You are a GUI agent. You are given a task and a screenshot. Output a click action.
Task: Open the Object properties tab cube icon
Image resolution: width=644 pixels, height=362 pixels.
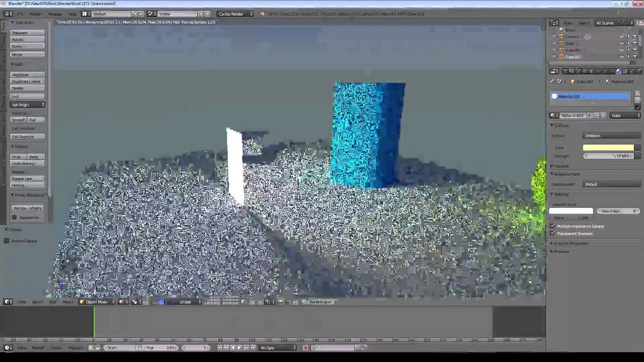(592, 71)
